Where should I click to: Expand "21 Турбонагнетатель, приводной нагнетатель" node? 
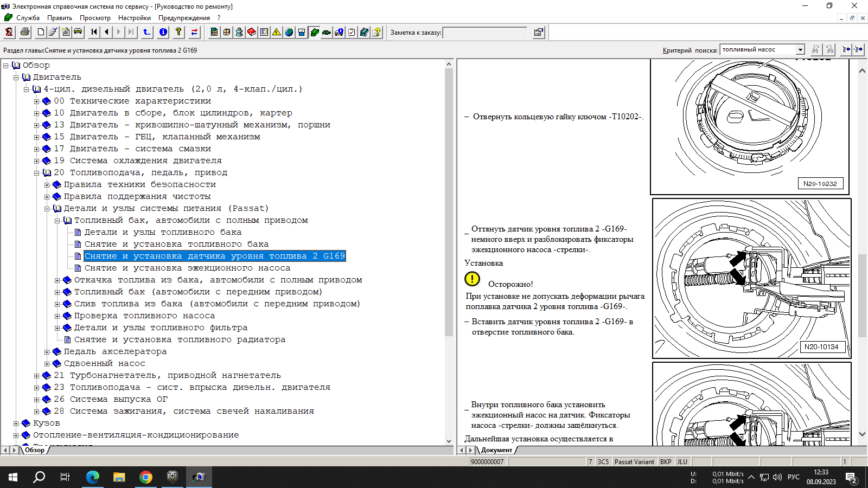tap(37, 375)
